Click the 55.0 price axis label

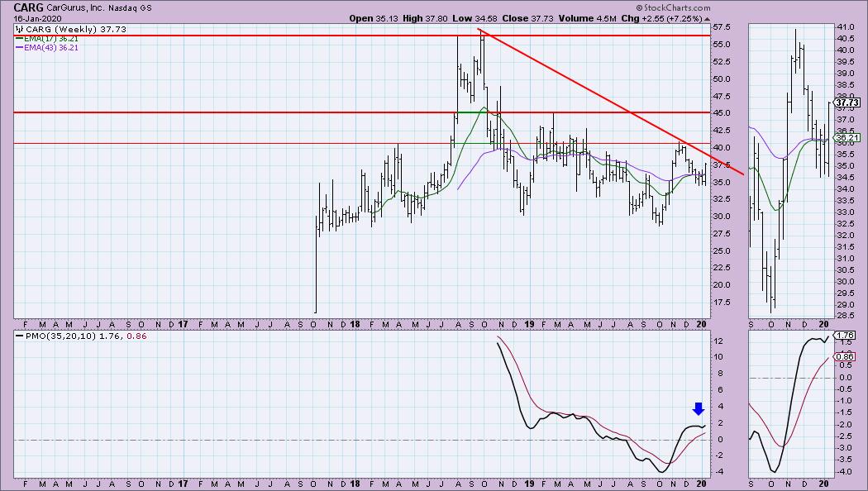pyautogui.click(x=723, y=45)
